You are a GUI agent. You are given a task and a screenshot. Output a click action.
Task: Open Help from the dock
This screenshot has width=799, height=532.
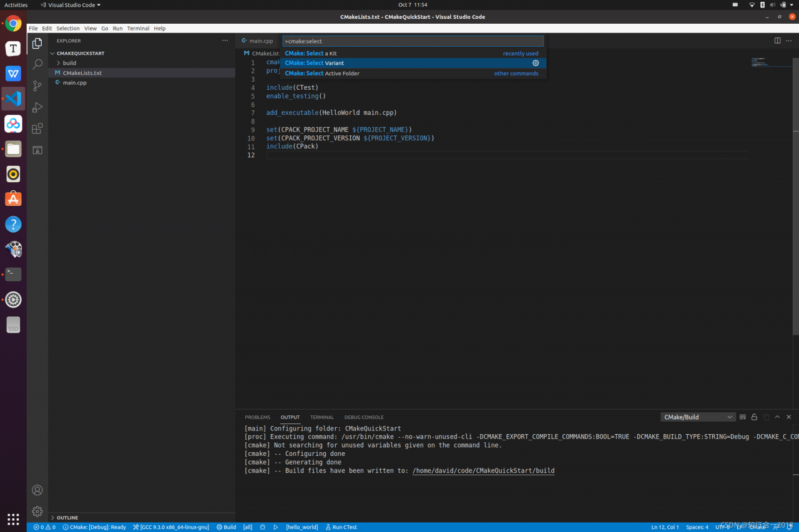[x=13, y=224]
